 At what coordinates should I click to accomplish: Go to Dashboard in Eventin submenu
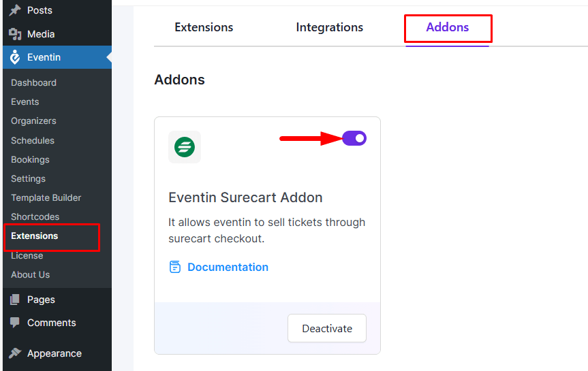pos(33,82)
